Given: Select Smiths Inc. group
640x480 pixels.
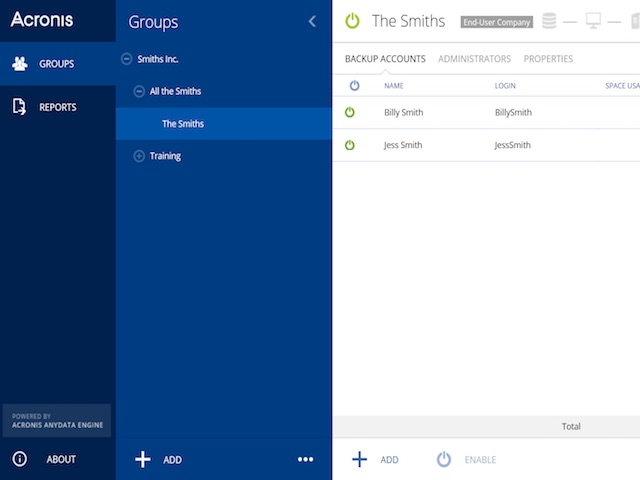Looking at the screenshot, I should (x=158, y=59).
